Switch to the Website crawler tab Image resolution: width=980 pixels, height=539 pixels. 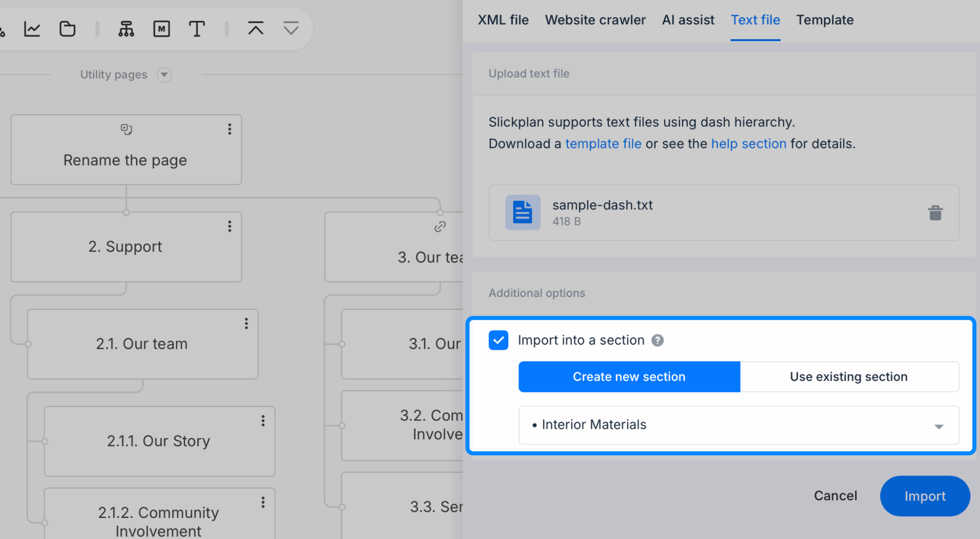[x=595, y=20]
